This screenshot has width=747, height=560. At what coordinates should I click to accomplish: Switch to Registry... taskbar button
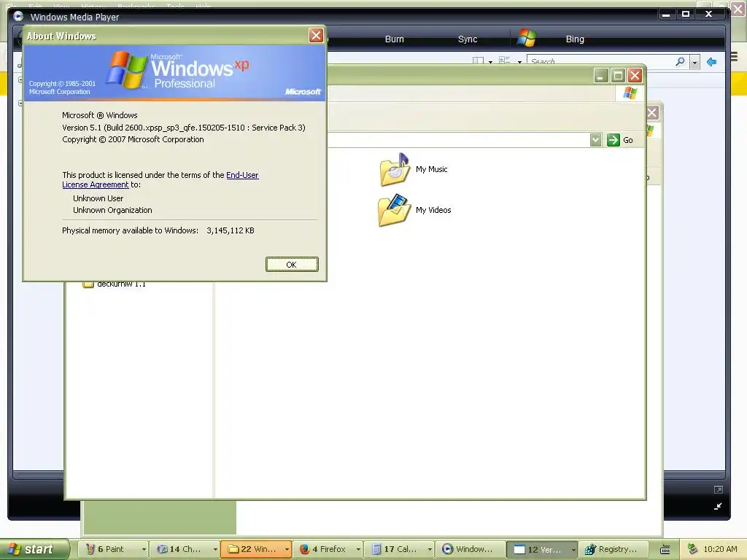[x=614, y=549]
